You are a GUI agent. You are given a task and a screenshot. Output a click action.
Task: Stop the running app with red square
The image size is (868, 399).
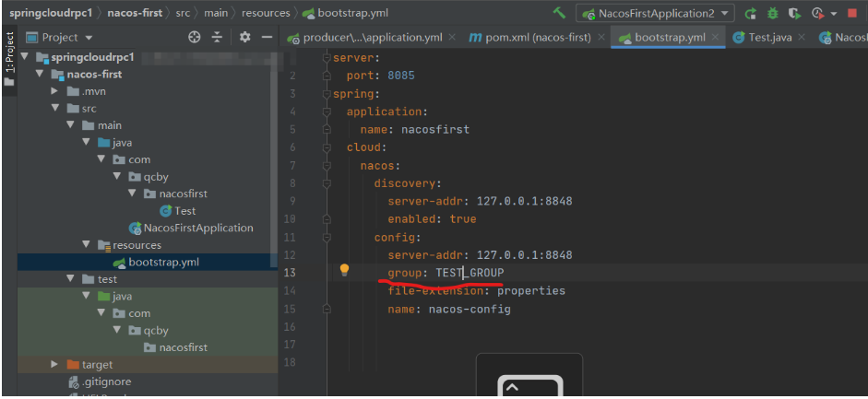pyautogui.click(x=851, y=13)
